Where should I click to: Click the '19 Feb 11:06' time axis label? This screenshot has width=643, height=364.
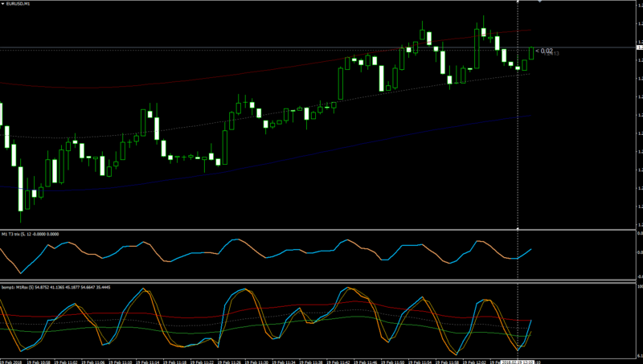pyautogui.click(x=93, y=362)
